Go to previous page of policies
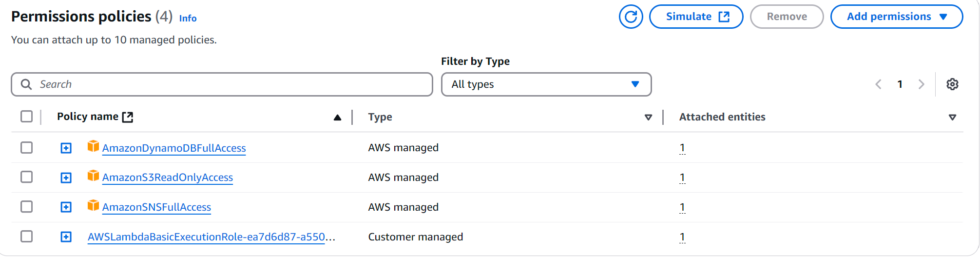 tap(878, 84)
